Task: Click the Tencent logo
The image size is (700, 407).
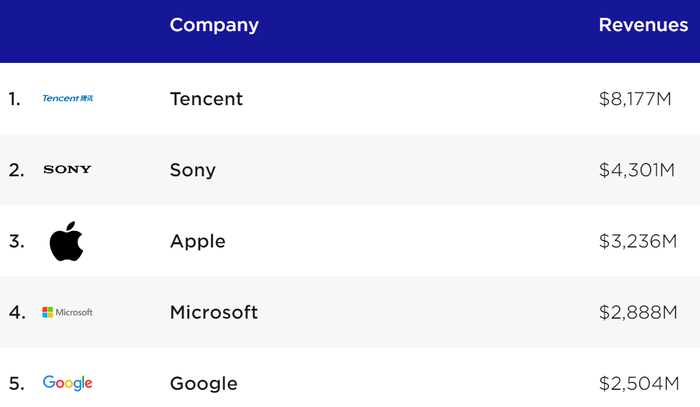Action: 67,98
